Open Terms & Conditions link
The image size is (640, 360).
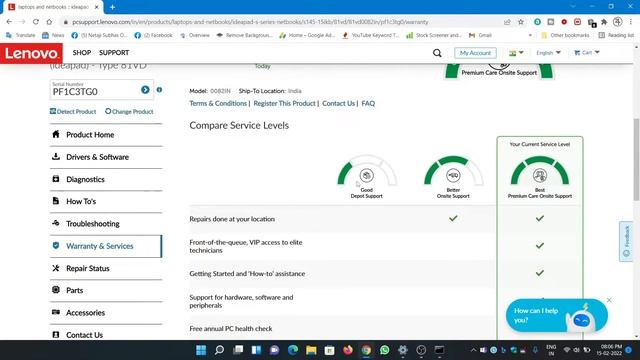click(218, 103)
